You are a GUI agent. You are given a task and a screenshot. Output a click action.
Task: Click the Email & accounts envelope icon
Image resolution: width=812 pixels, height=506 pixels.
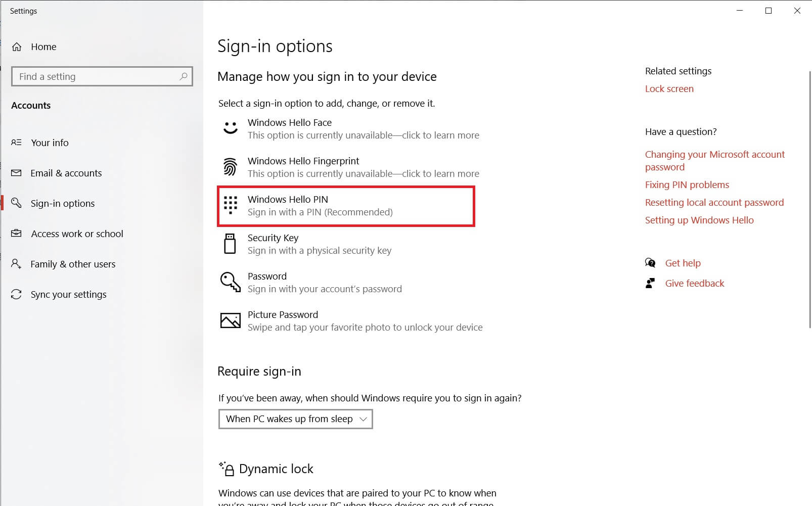pyautogui.click(x=16, y=173)
